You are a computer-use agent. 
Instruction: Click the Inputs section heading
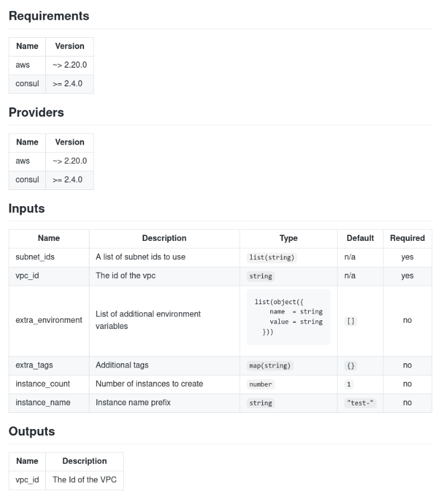27,209
